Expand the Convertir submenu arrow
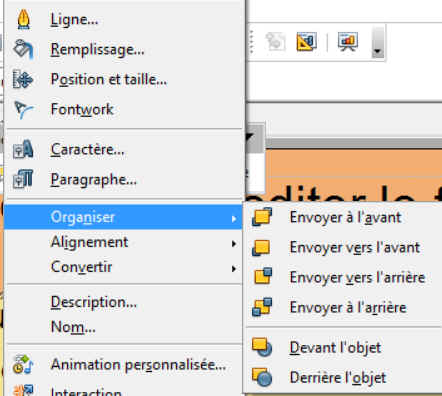Image resolution: width=442 pixels, height=396 pixels. point(234,269)
